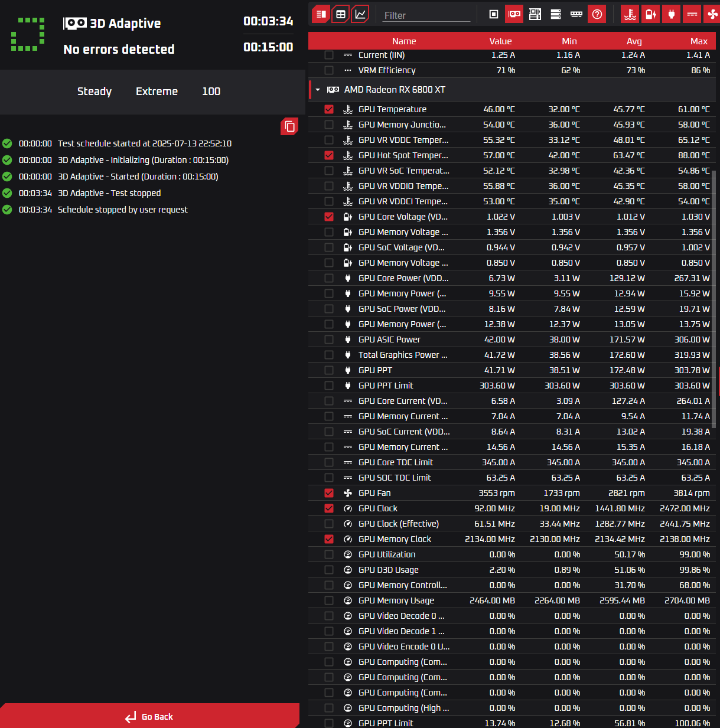
Task: Sort by the Avg column header
Action: pyautogui.click(x=634, y=41)
